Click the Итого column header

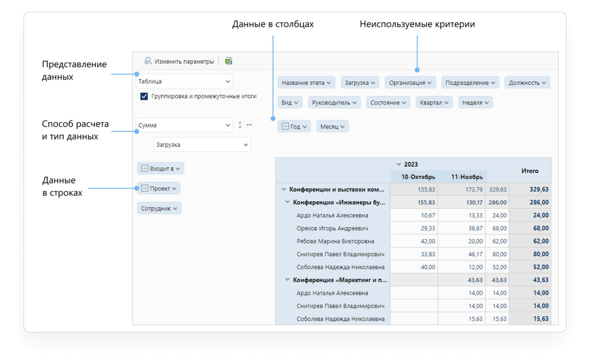[530, 171]
